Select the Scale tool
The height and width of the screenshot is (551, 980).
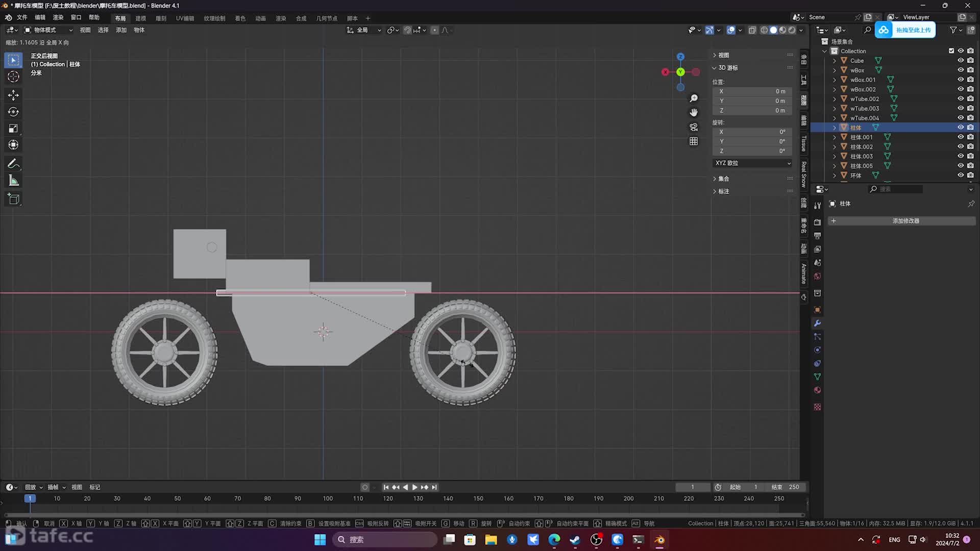[x=14, y=129]
